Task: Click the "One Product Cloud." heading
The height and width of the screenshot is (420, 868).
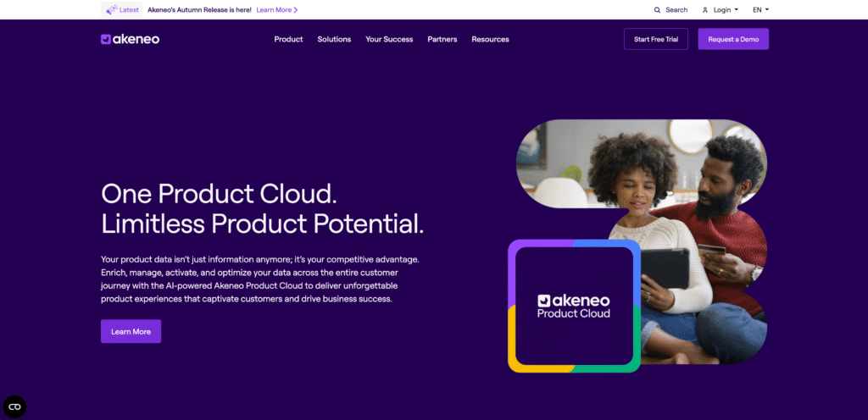Action: click(220, 195)
